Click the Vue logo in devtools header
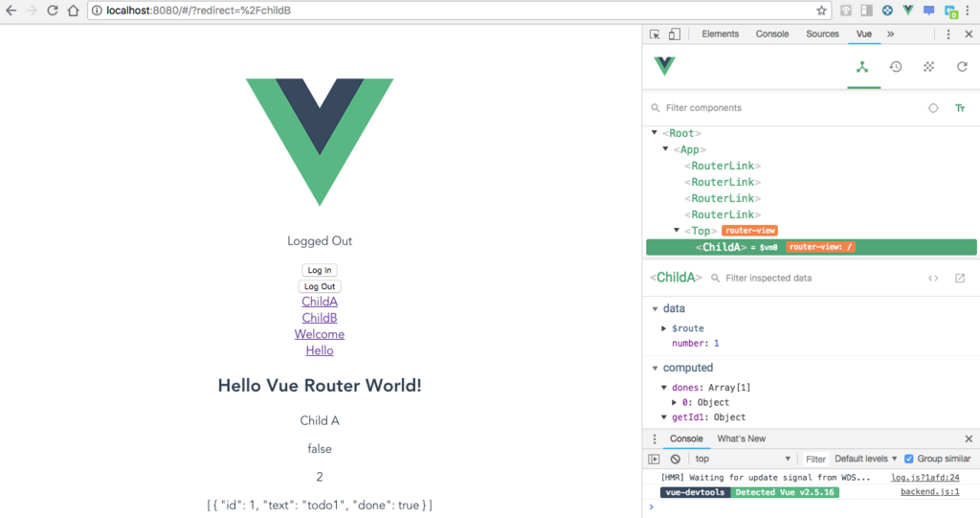 coord(664,66)
